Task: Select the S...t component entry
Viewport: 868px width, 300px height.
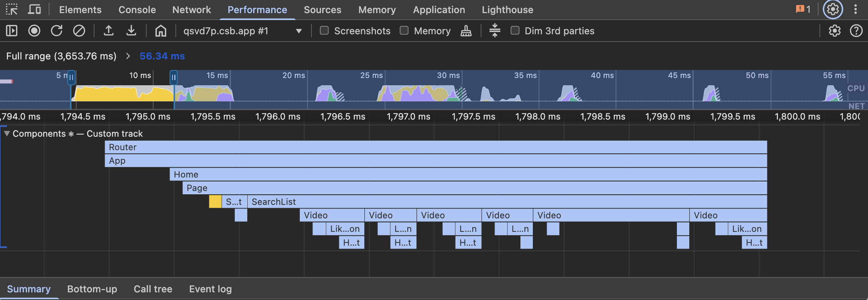Action: click(234, 202)
